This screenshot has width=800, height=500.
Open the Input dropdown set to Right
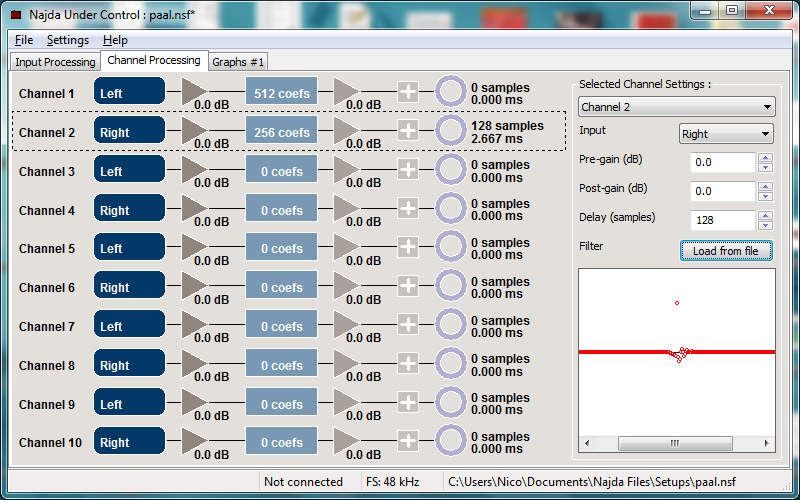tap(726, 134)
